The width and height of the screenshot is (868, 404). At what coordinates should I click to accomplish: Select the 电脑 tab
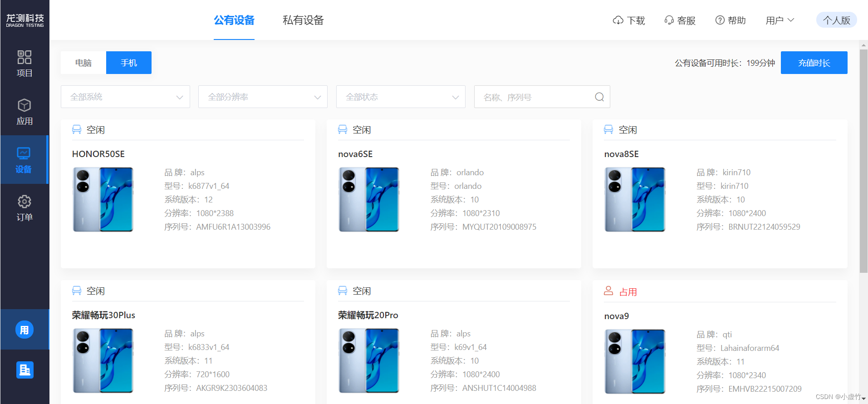[x=83, y=63]
